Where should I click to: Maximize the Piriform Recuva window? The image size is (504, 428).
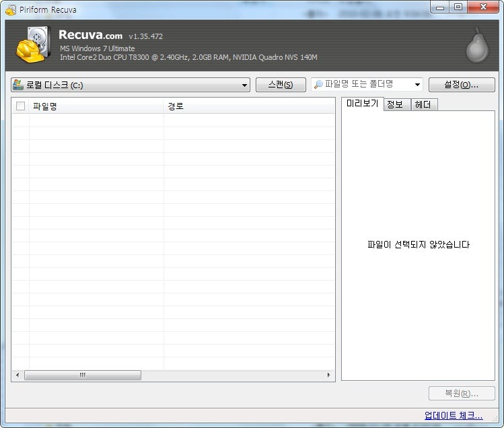coord(458,7)
